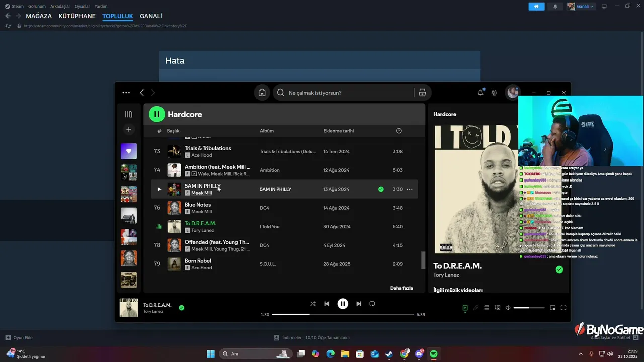The height and width of the screenshot is (362, 644).
Task: Play the 5AM IN PHILLY track
Action: pyautogui.click(x=159, y=189)
